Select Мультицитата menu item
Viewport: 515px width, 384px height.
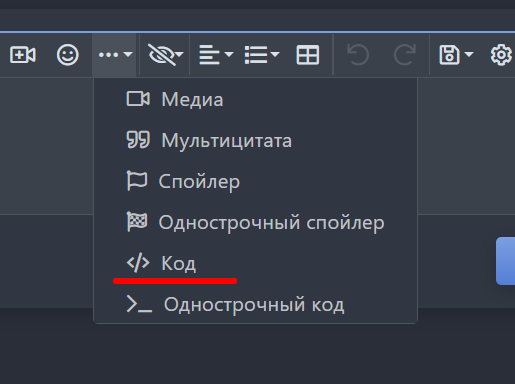point(255,140)
